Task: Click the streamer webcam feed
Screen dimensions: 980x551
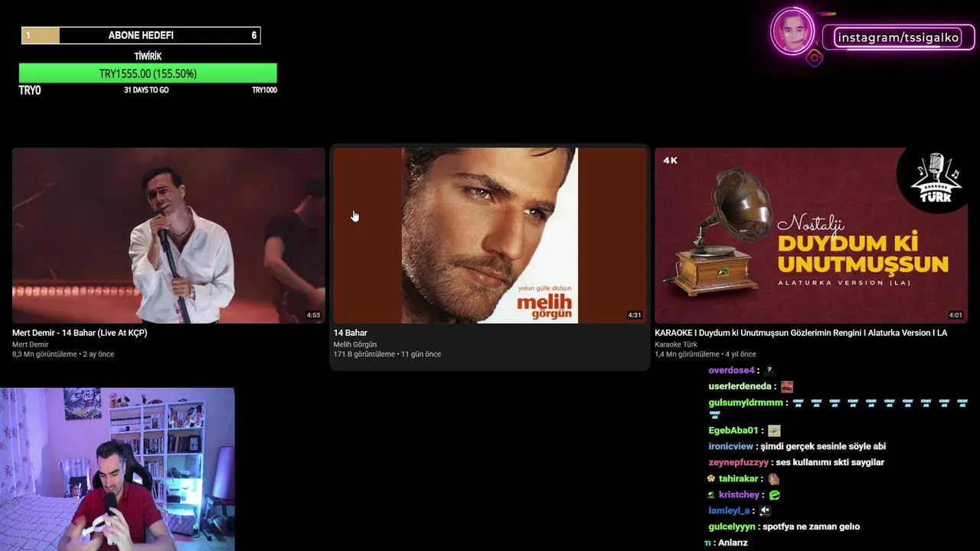Action: click(117, 469)
